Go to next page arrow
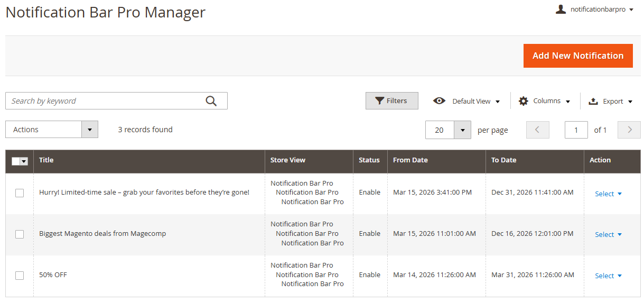The width and height of the screenshot is (644, 302). 629,130
